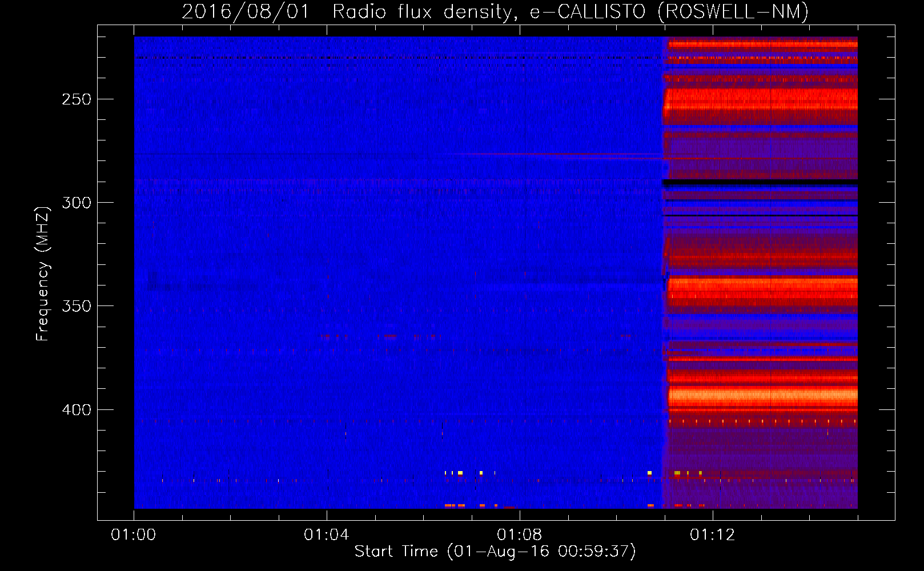Image resolution: width=924 pixels, height=571 pixels.
Task: Click the 400 frequency tick label
Action: coord(77,410)
